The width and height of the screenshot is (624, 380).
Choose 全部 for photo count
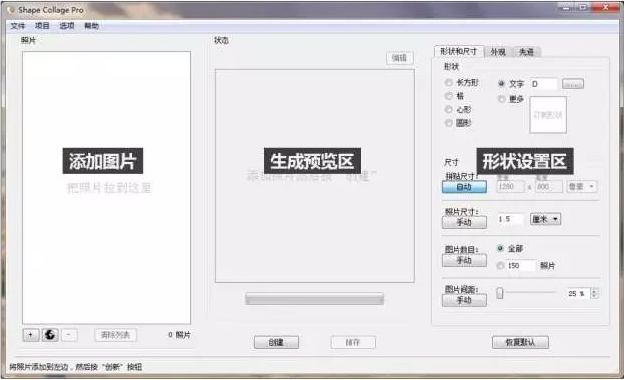point(501,248)
